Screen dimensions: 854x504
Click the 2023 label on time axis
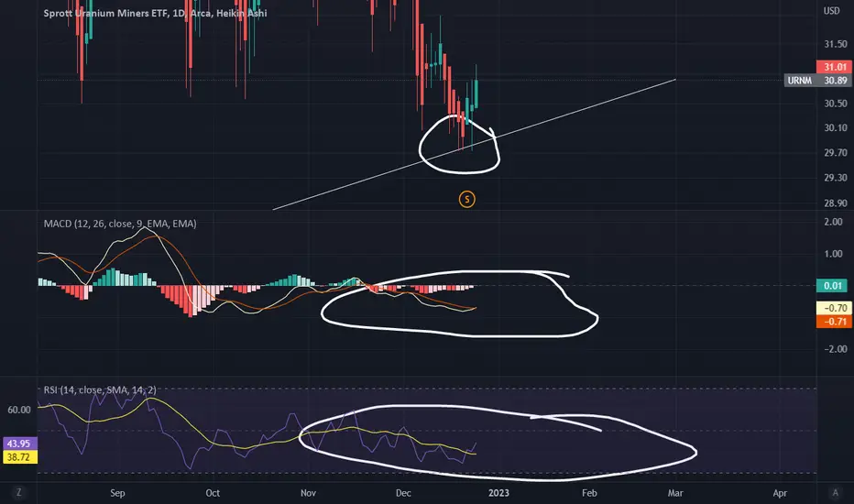click(498, 493)
